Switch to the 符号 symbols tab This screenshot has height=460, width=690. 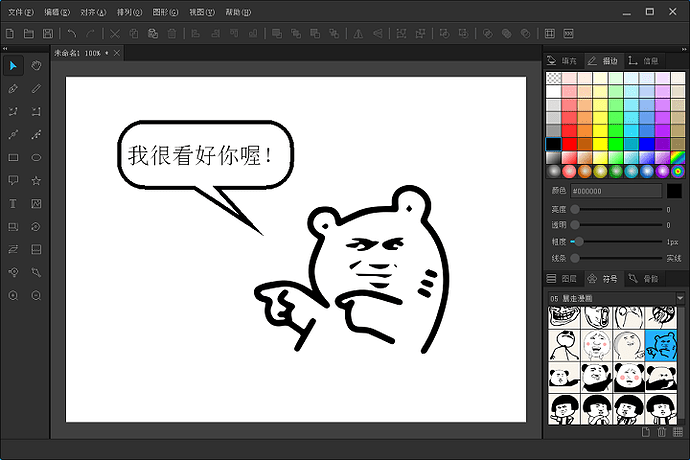(x=603, y=279)
